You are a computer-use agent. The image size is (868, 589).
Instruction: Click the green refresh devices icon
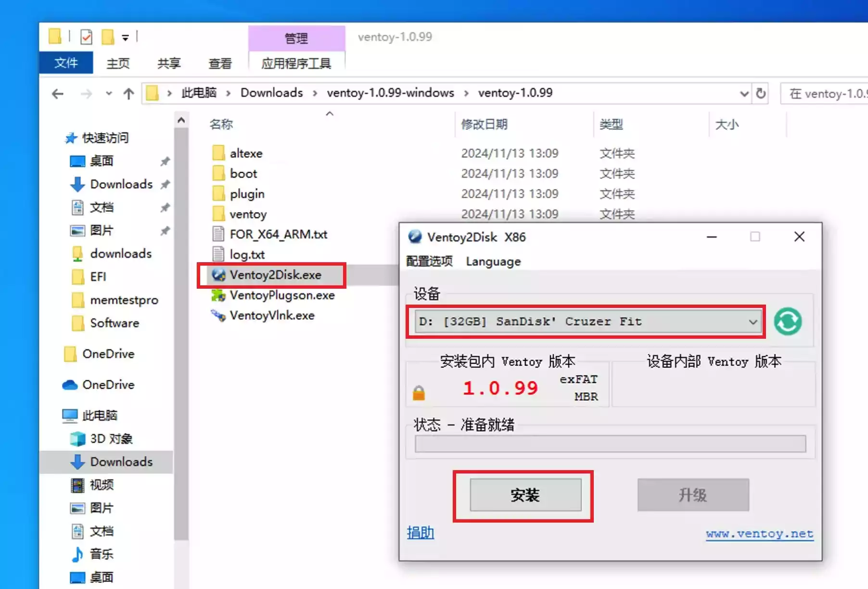(x=787, y=321)
